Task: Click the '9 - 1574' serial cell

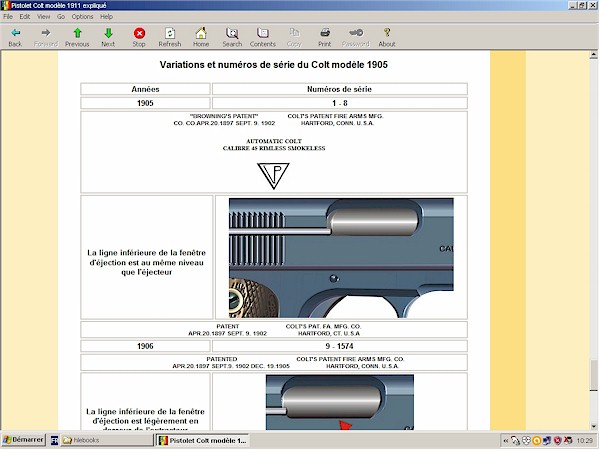Action: coord(339,346)
